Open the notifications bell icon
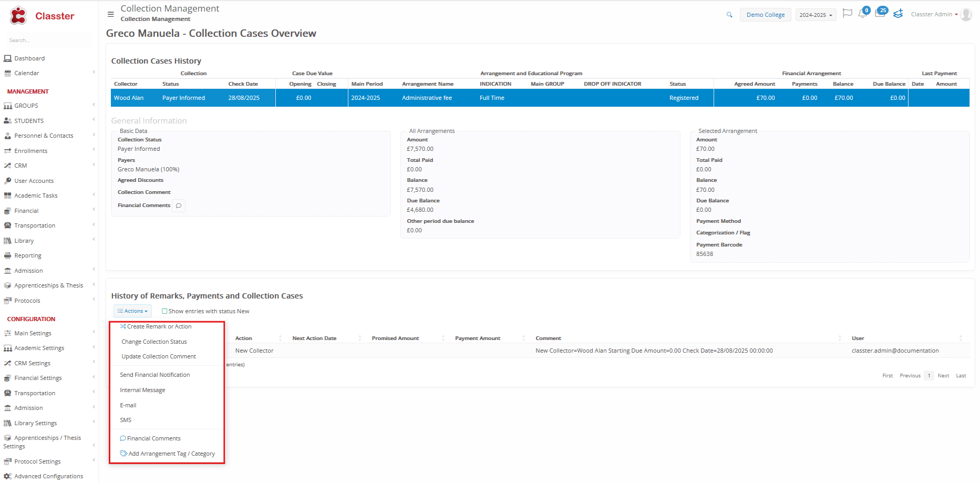980x483 pixels. click(862, 14)
